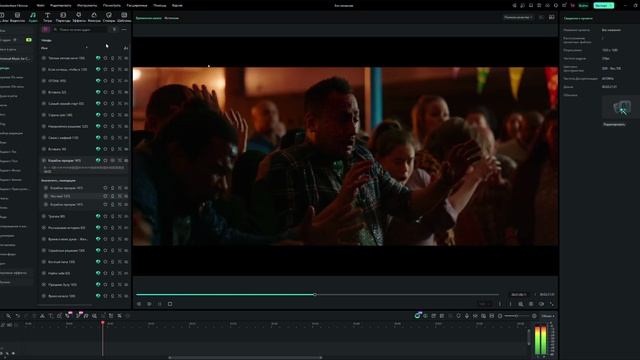
Task: Open the sort order icon at list header right
Action: tap(126, 48)
